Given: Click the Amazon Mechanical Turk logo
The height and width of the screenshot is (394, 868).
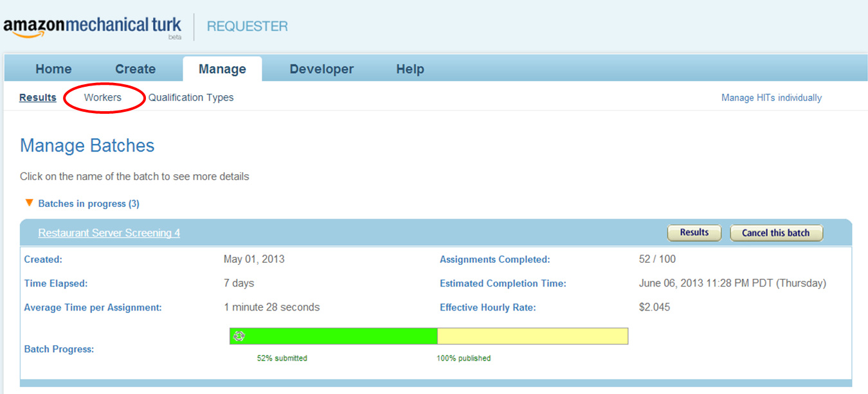Looking at the screenshot, I should 93,26.
